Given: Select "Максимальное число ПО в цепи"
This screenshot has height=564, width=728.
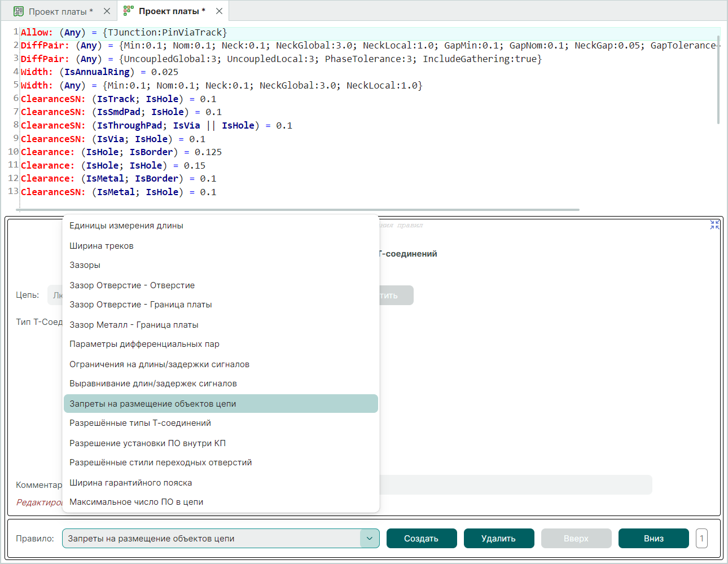Looking at the screenshot, I should pyautogui.click(x=136, y=502).
